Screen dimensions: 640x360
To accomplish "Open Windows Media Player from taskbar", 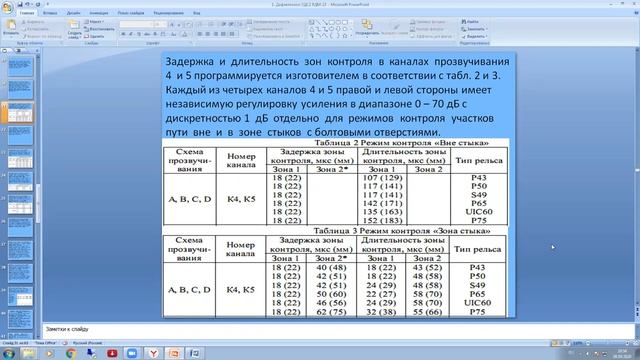I will [x=50, y=353].
